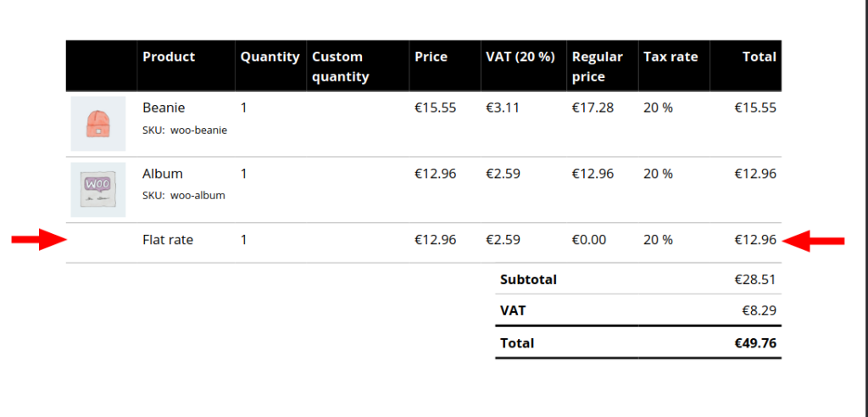Screen dimensions: 868x417
Task: Click the left red arrow
Action: coord(39,241)
